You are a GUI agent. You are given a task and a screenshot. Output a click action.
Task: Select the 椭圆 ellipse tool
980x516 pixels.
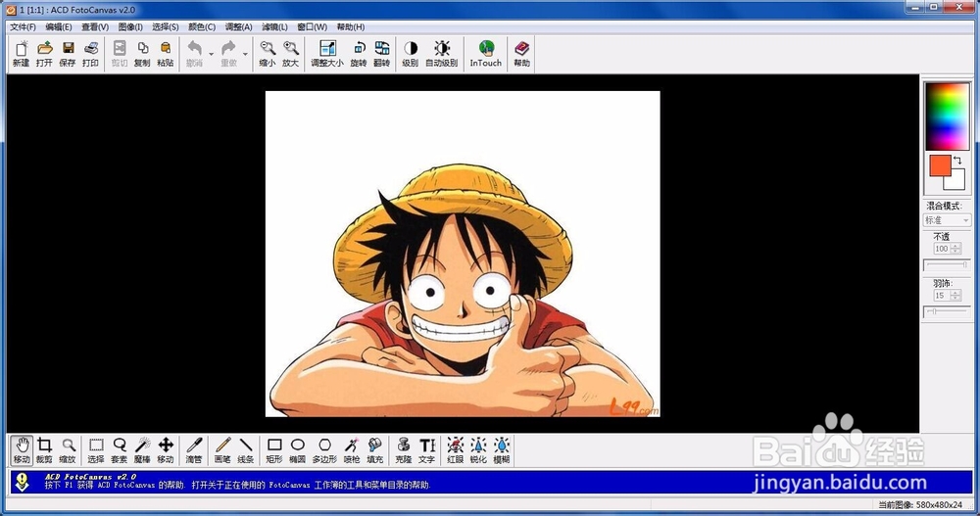click(298, 450)
